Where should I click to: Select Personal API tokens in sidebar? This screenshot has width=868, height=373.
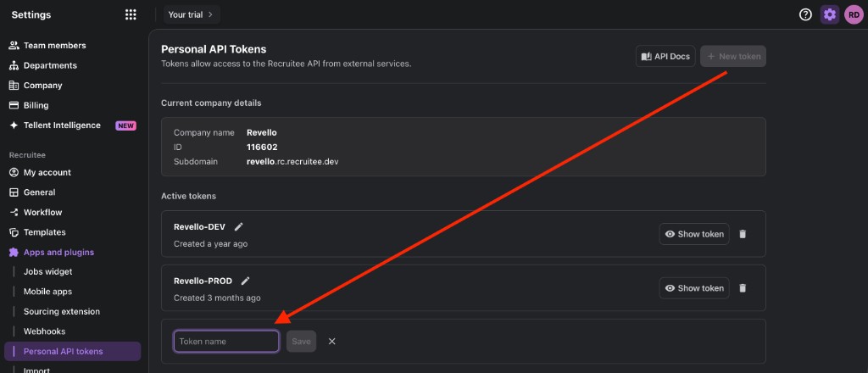click(73, 352)
